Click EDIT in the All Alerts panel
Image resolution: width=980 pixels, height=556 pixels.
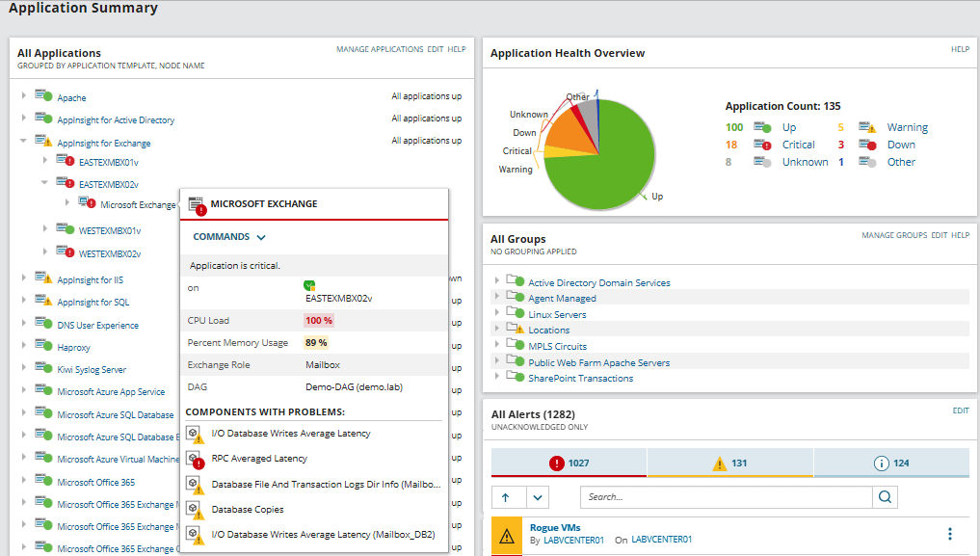click(x=961, y=410)
